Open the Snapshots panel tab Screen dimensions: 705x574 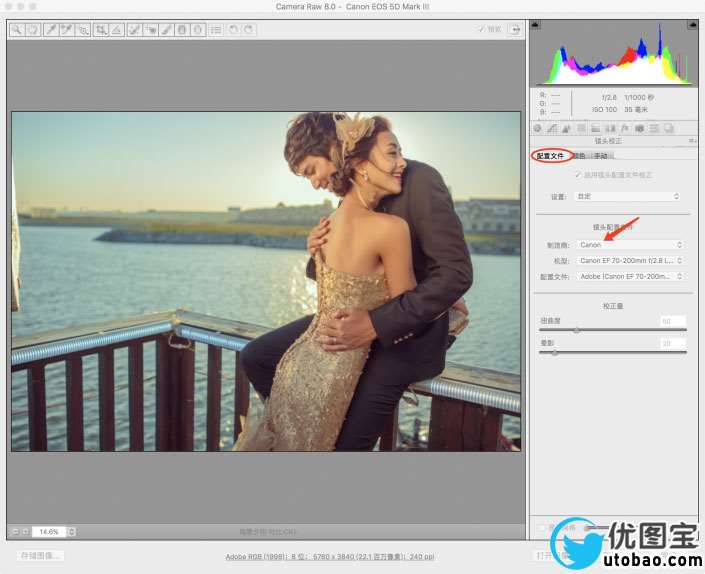point(669,129)
